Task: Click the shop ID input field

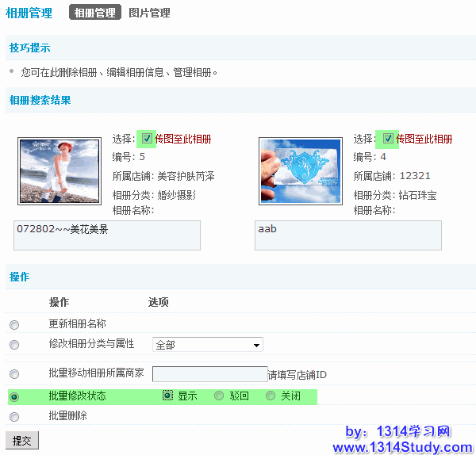Action: pyautogui.click(x=209, y=374)
